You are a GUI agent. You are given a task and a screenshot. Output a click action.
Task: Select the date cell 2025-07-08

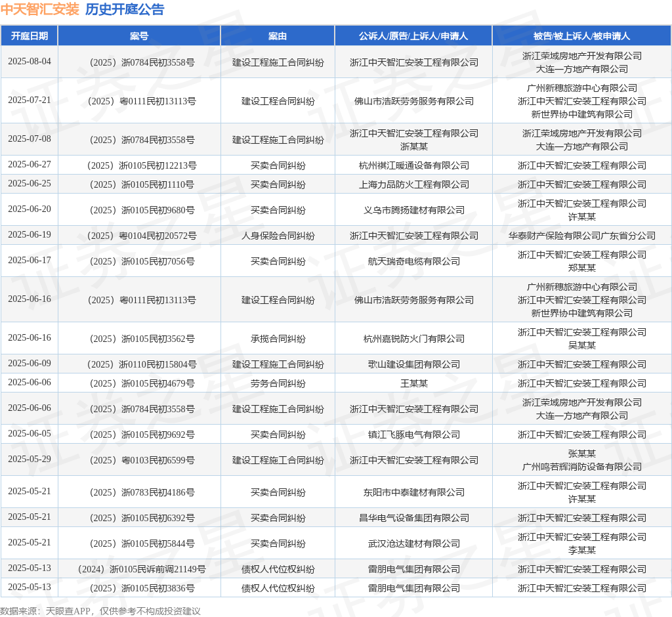[x=29, y=139]
